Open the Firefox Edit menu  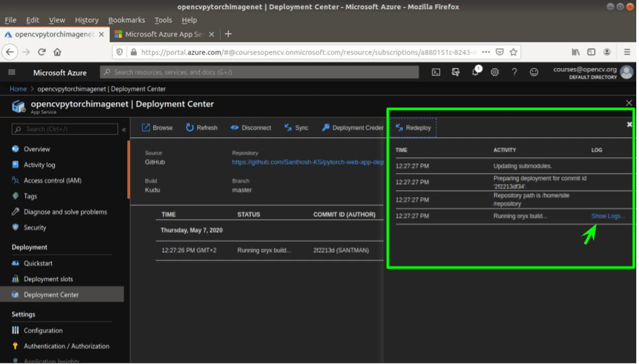(x=32, y=20)
